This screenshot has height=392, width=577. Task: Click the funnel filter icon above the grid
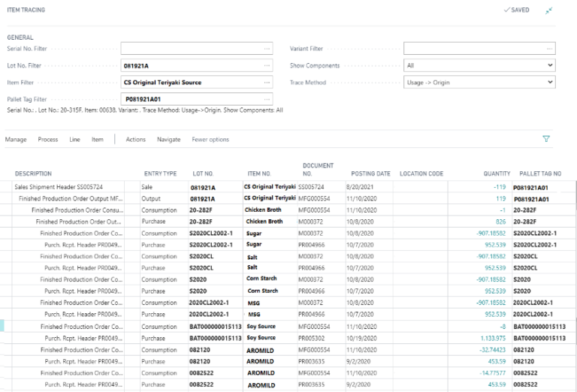[x=546, y=139]
